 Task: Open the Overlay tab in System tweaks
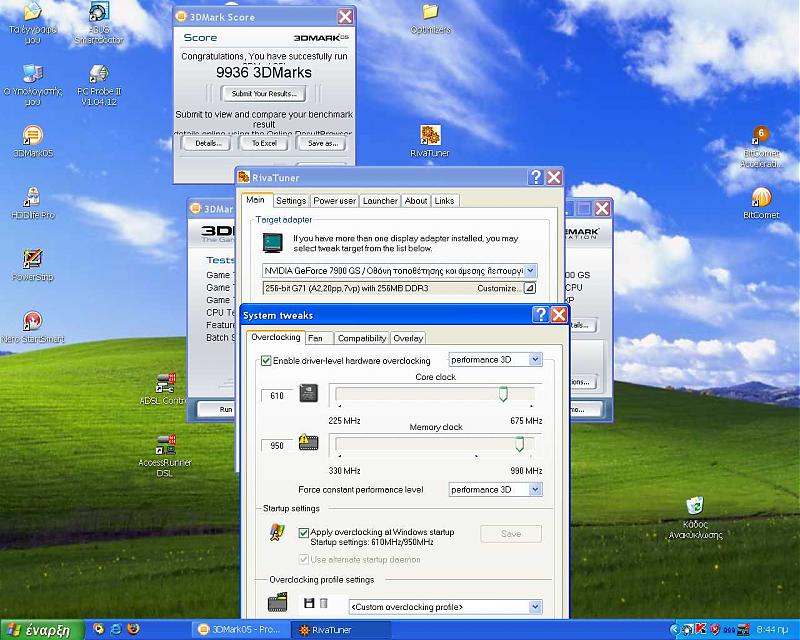pos(408,338)
